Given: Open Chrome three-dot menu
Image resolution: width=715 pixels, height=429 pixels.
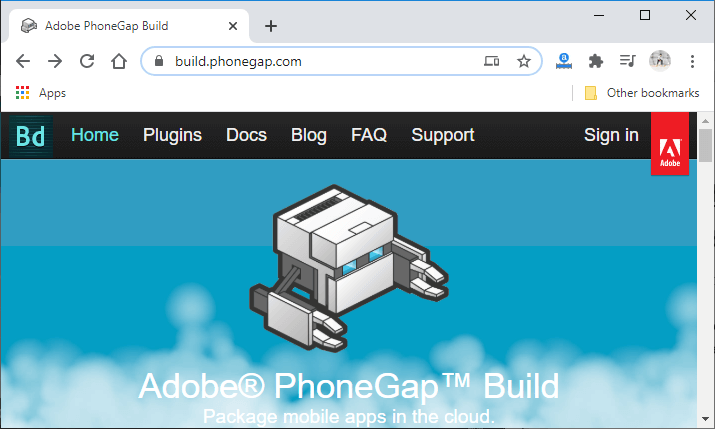Looking at the screenshot, I should [692, 61].
